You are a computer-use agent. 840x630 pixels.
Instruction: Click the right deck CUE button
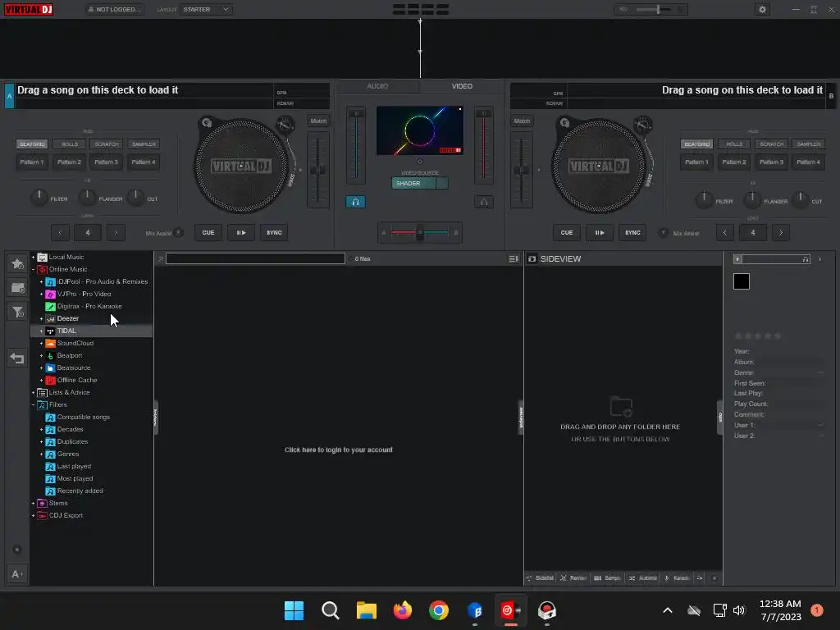point(567,232)
